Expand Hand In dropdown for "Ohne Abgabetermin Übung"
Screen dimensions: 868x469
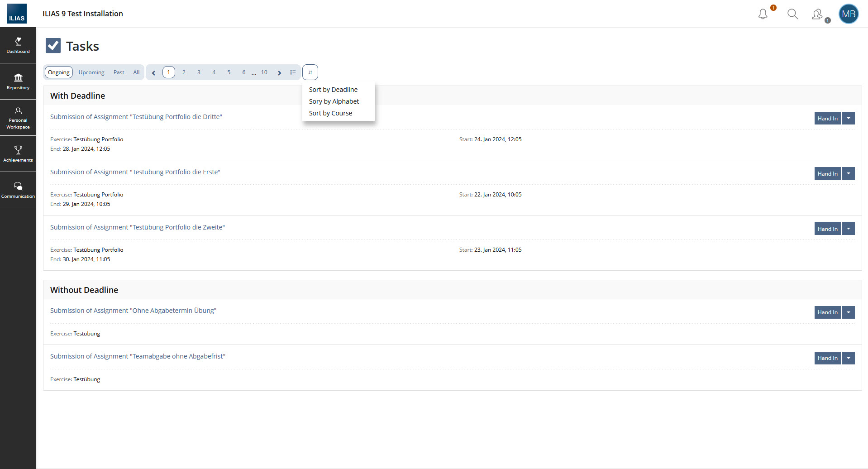pyautogui.click(x=849, y=312)
